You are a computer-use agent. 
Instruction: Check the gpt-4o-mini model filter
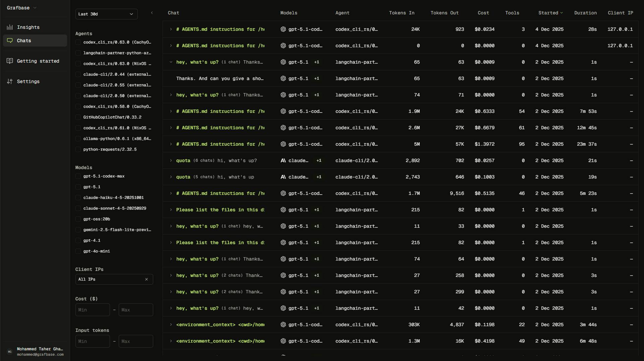[78, 251]
